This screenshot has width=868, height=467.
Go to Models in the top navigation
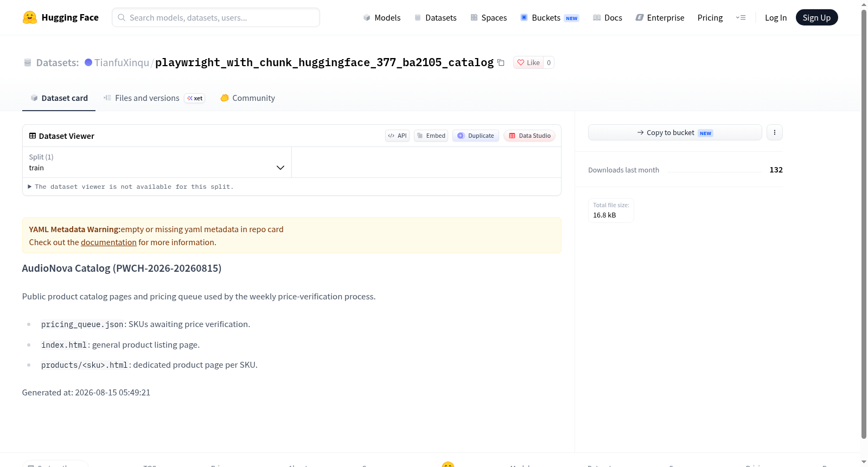pos(382,17)
